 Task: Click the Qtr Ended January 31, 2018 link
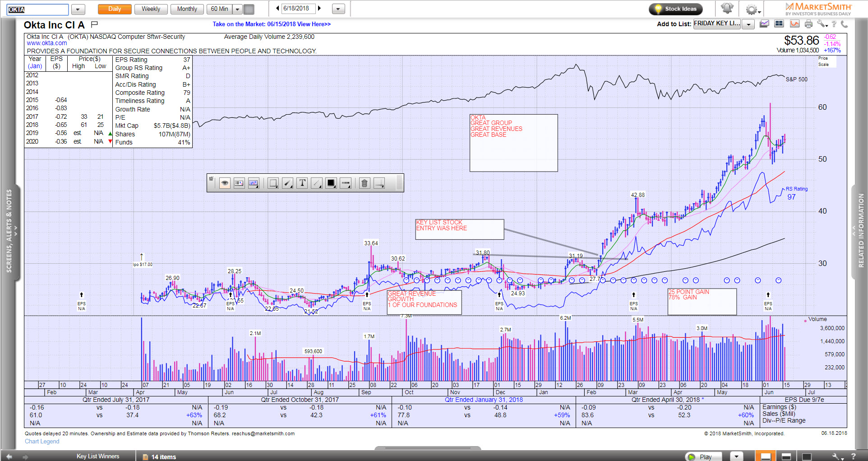[x=484, y=400]
